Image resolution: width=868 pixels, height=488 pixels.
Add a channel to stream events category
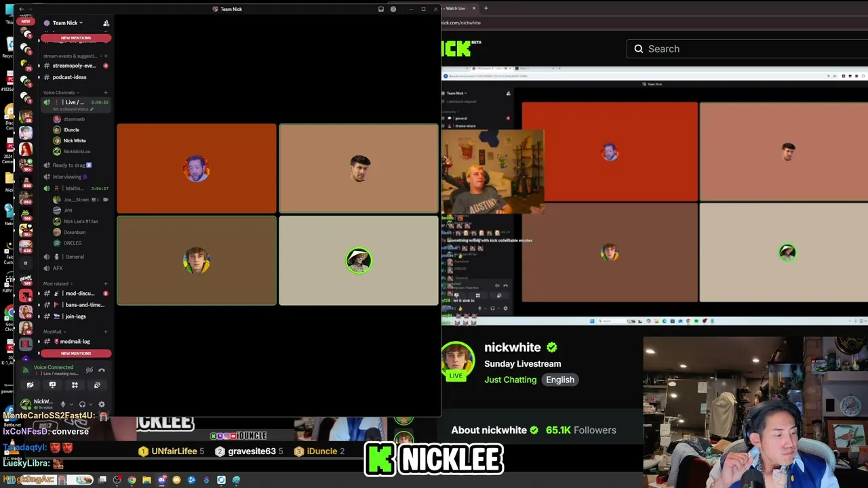tap(105, 56)
